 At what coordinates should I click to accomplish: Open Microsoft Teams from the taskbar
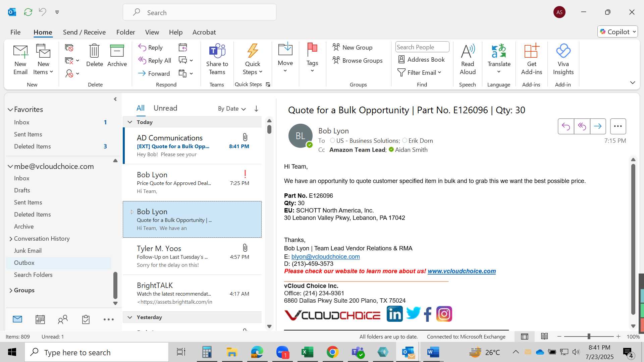pos(358,352)
